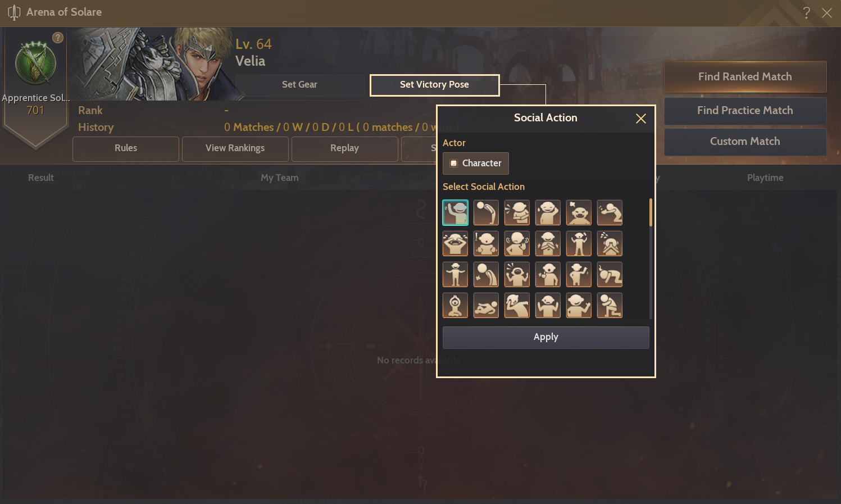841x504 pixels.
Task: Open View Rankings
Action: (x=235, y=148)
